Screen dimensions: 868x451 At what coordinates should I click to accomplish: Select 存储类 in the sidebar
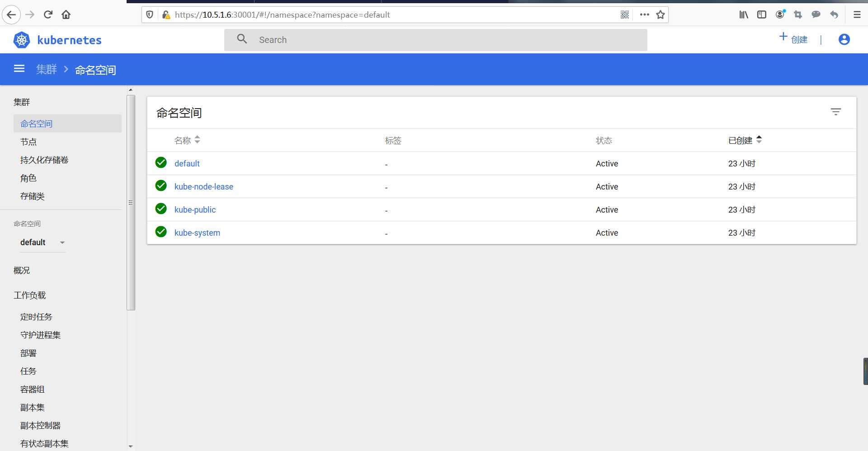(32, 196)
